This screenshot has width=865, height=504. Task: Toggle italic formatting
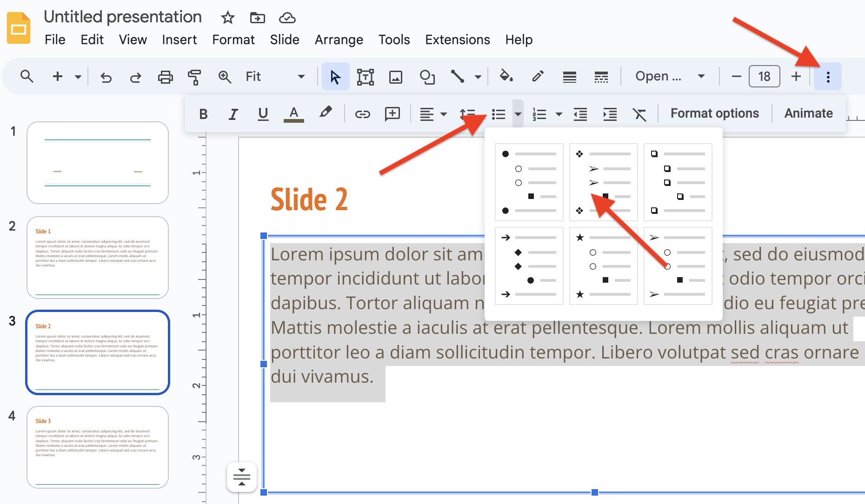(x=233, y=113)
